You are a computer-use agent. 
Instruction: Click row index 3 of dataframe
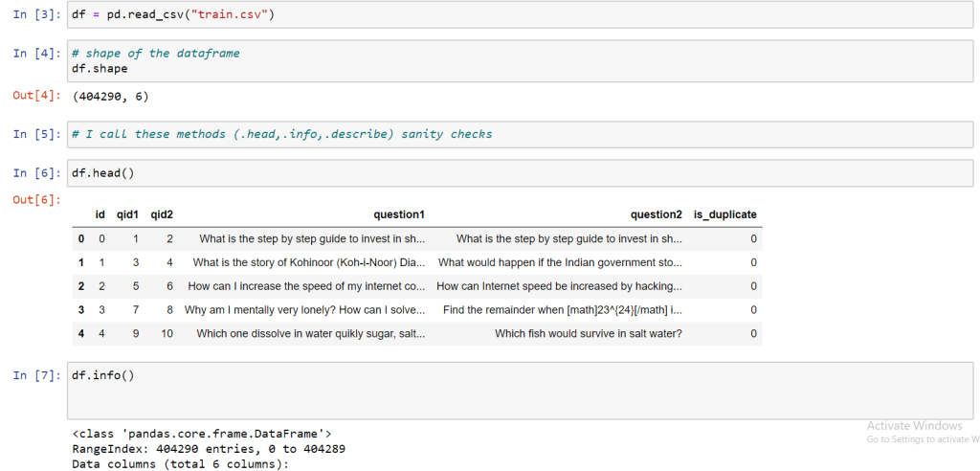coord(81,310)
